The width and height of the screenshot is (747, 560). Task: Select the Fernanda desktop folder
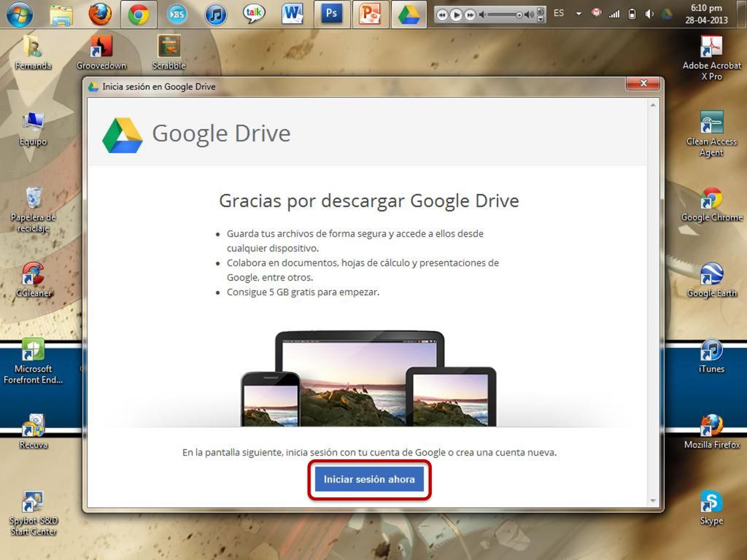[33, 52]
